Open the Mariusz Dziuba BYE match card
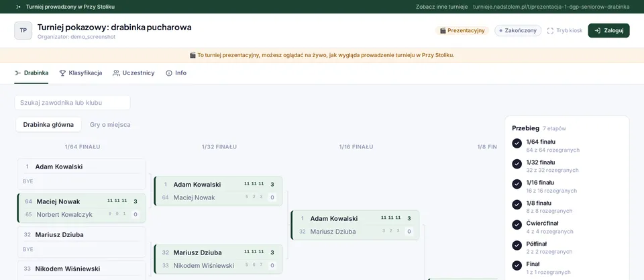 coord(81,242)
